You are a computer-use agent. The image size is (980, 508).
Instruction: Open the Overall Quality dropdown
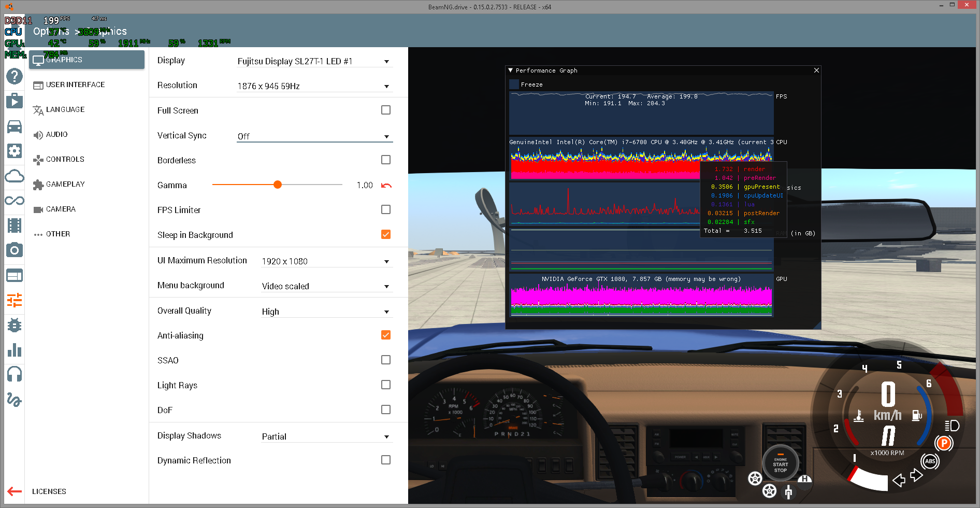(327, 312)
